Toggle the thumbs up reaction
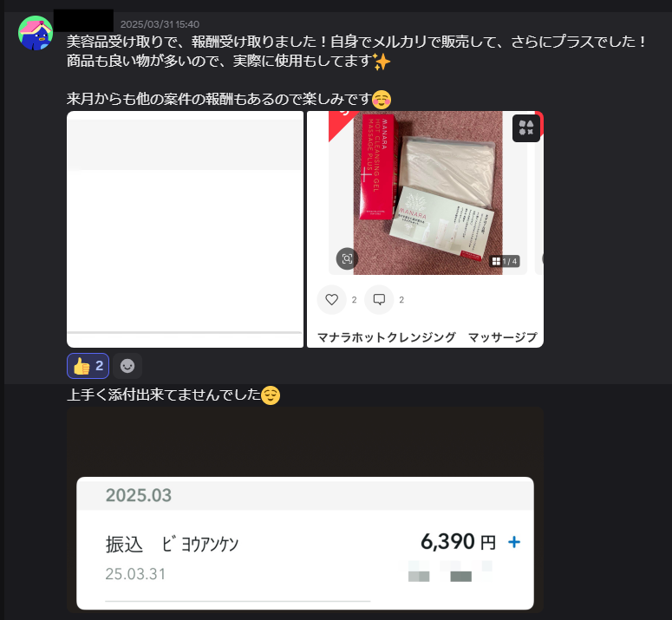Image resolution: width=672 pixels, height=620 pixels. coord(88,366)
